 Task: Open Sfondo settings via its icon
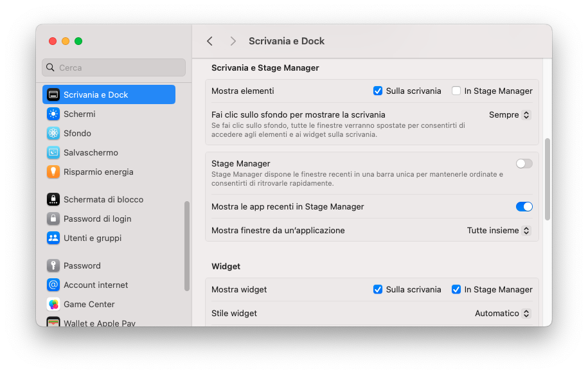(53, 133)
